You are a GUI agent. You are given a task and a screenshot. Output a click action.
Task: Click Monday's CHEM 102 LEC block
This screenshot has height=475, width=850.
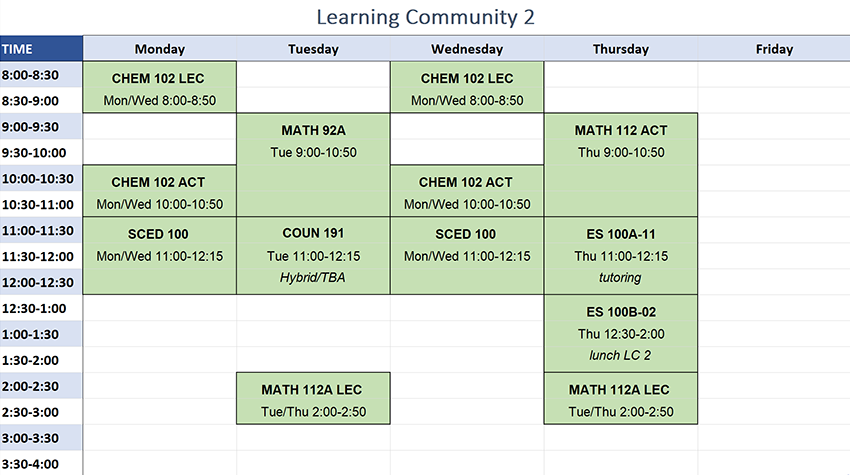(160, 88)
